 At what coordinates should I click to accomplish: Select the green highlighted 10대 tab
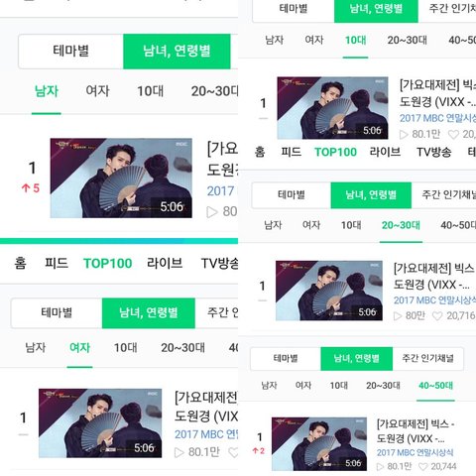356,41
